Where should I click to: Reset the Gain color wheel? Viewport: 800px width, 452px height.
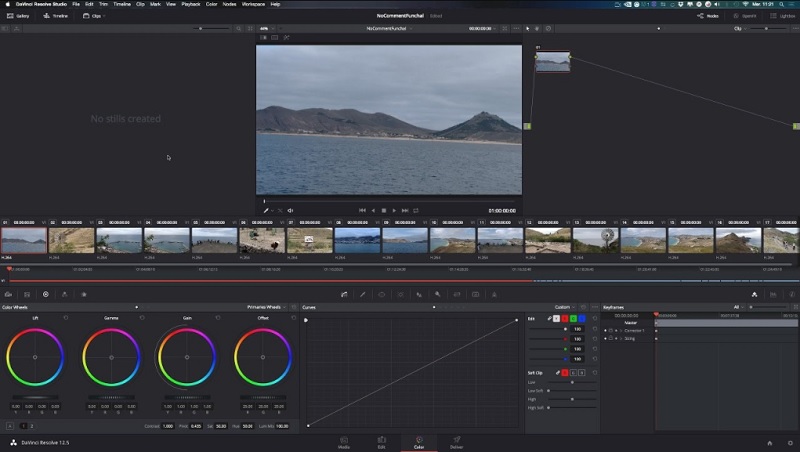point(218,318)
